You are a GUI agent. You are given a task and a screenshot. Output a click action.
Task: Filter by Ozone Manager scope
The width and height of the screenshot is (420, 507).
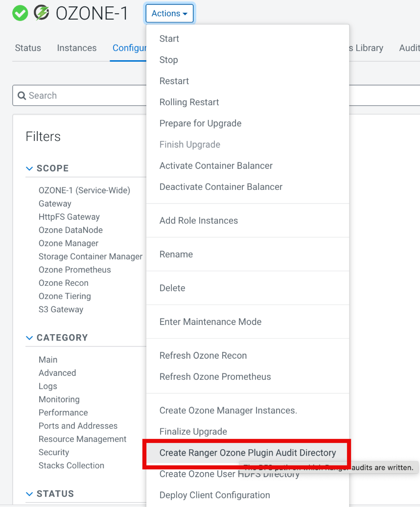click(x=69, y=243)
